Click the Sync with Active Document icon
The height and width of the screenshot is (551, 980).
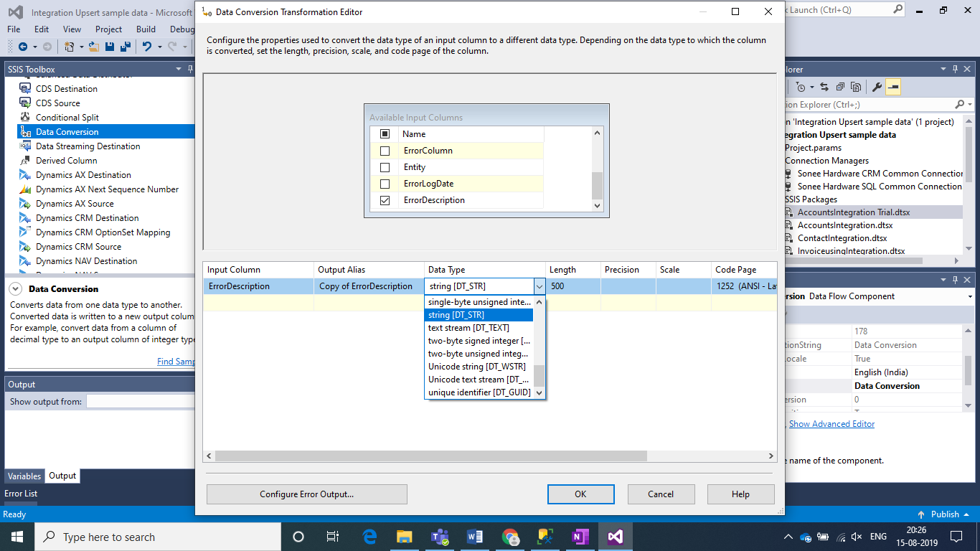click(824, 87)
